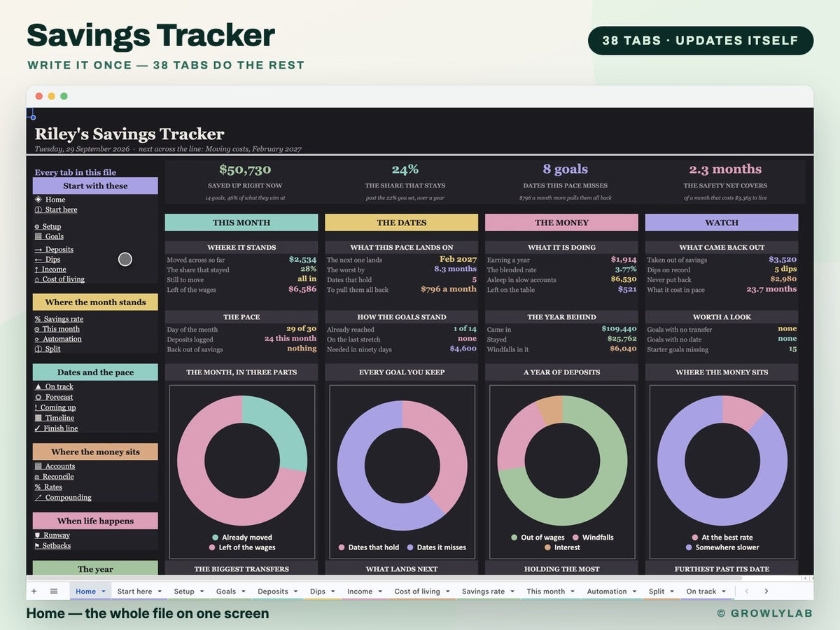Viewport: 840px width, 630px height.
Task: Open the Reconcile sidebar link
Action: (x=54, y=477)
